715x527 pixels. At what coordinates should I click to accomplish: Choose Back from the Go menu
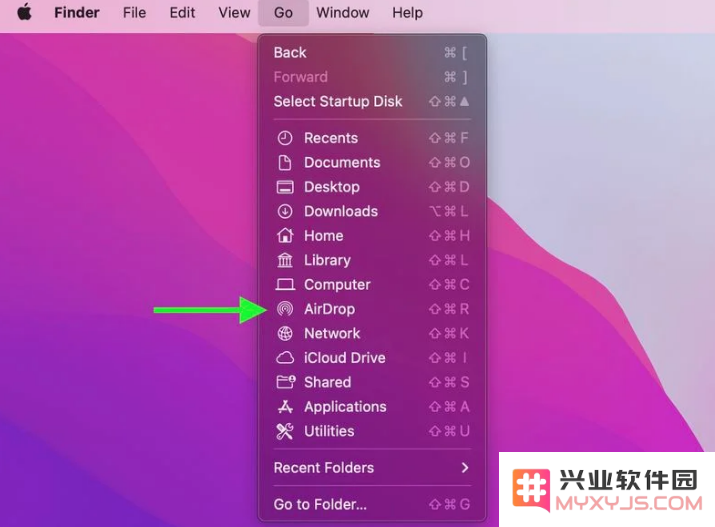(x=372, y=52)
